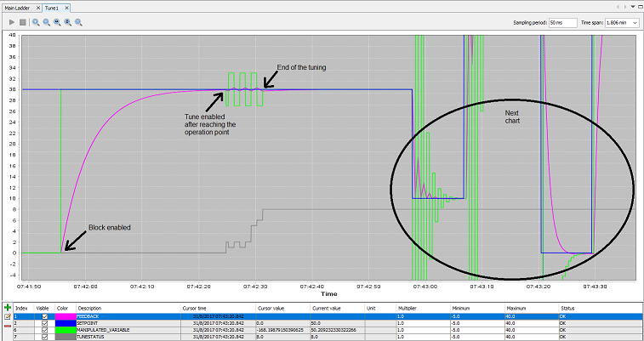Click MANIPULATED_VARIABLE current value 50.209232330322266
644x341 pixels.
tap(337, 330)
